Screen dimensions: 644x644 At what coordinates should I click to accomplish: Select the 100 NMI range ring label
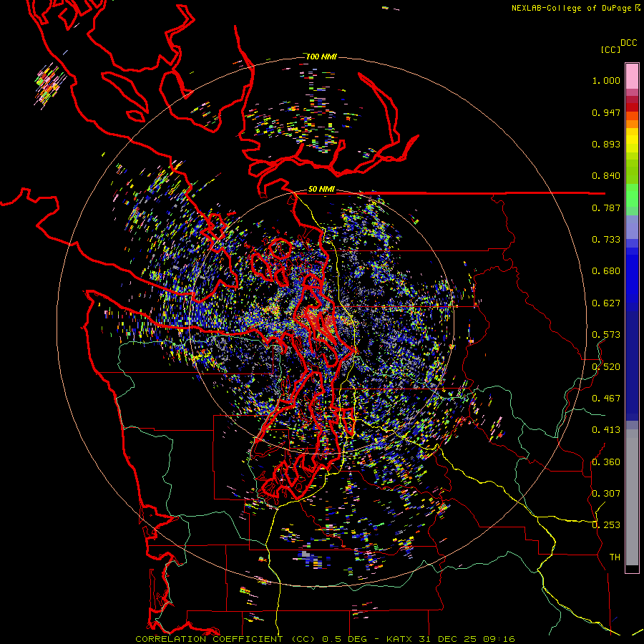[321, 57]
